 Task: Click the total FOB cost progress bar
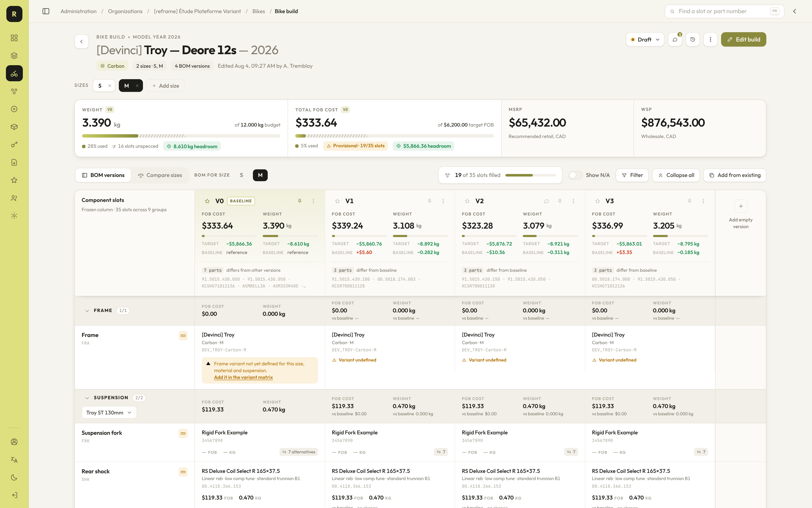(394, 136)
